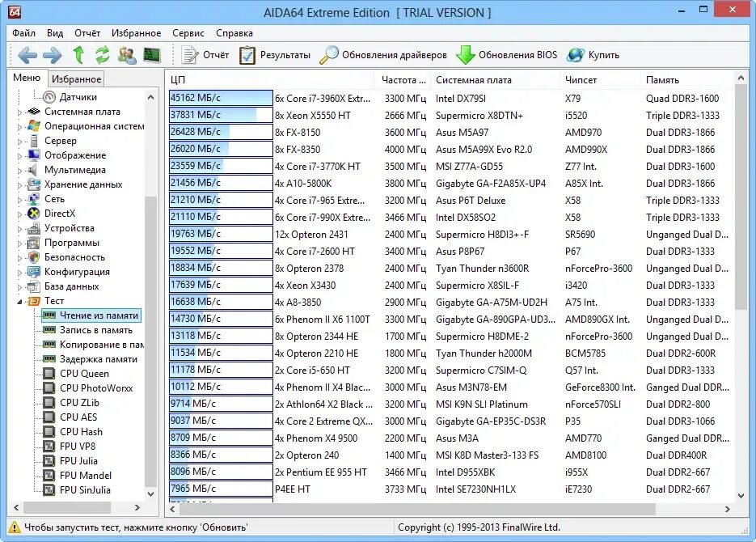Click Обновления BIOS download button
Screen dimensions: 756x542
(x=506, y=55)
